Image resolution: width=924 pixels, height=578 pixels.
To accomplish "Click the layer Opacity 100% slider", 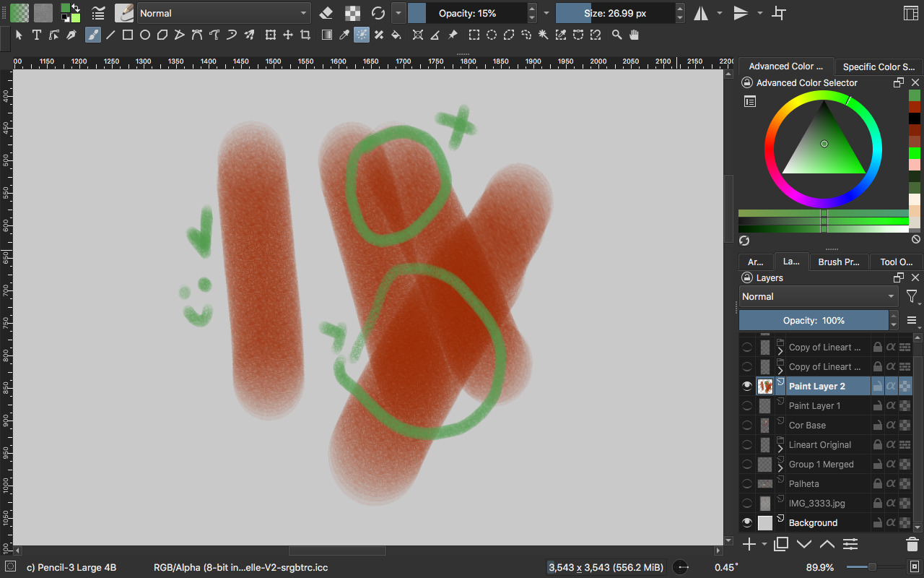I will tap(814, 321).
